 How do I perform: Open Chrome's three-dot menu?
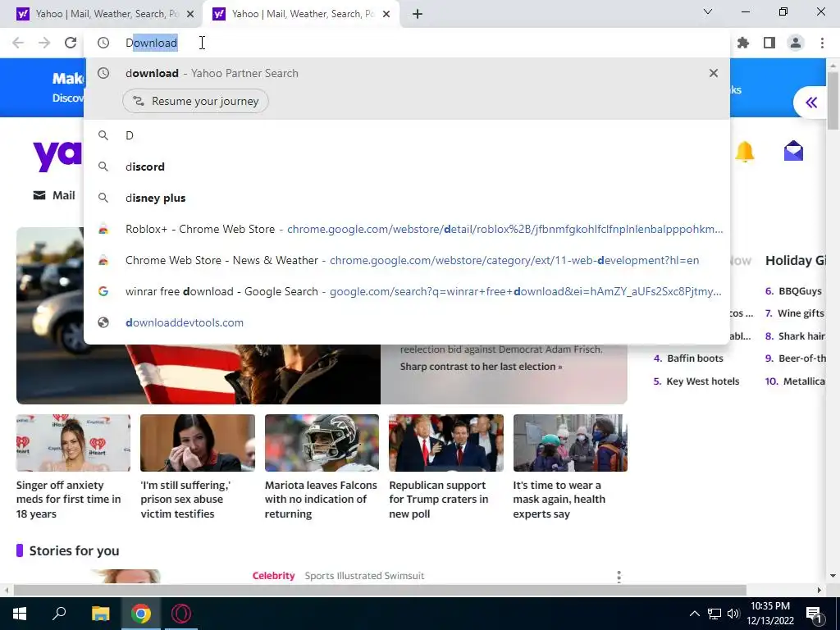pyautogui.click(x=822, y=43)
